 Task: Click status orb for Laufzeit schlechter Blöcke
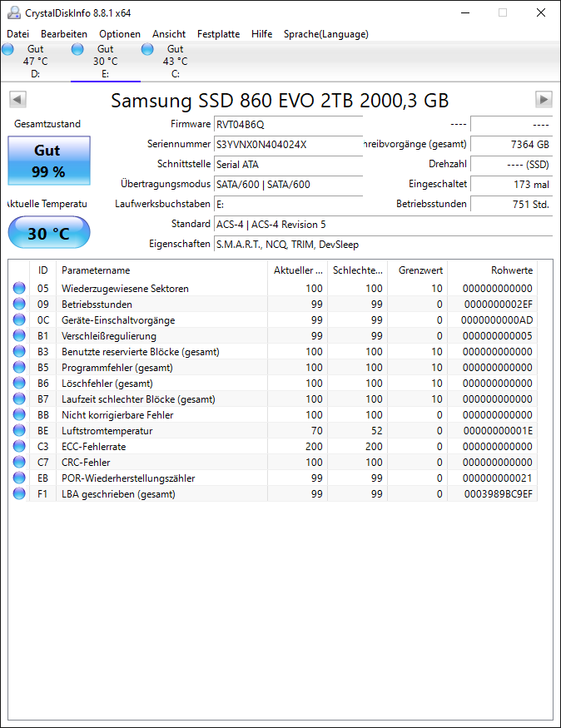(x=19, y=399)
